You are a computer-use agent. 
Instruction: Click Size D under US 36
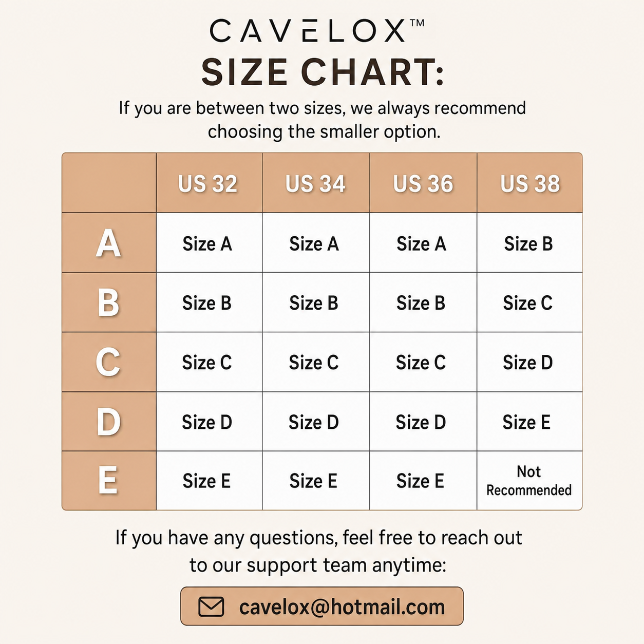(x=421, y=422)
